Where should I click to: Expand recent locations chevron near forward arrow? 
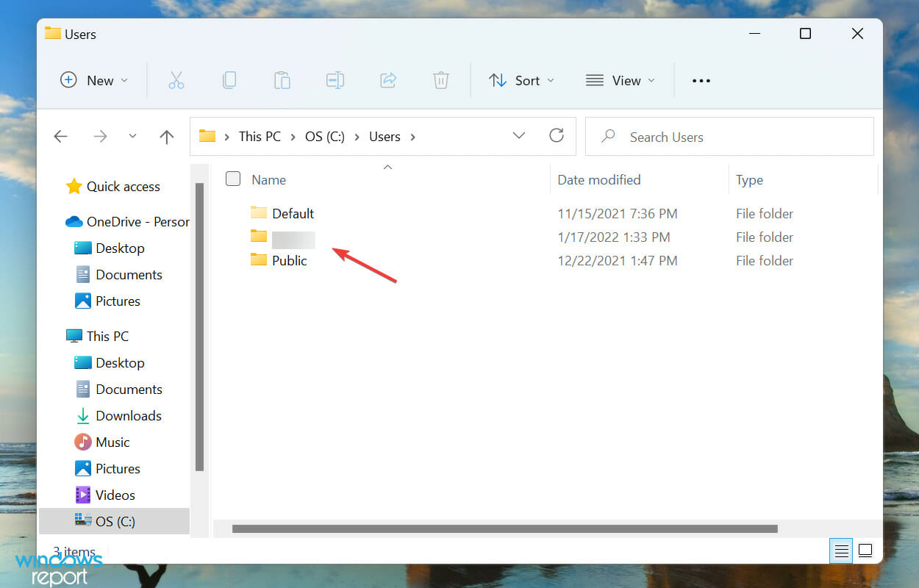(132, 137)
